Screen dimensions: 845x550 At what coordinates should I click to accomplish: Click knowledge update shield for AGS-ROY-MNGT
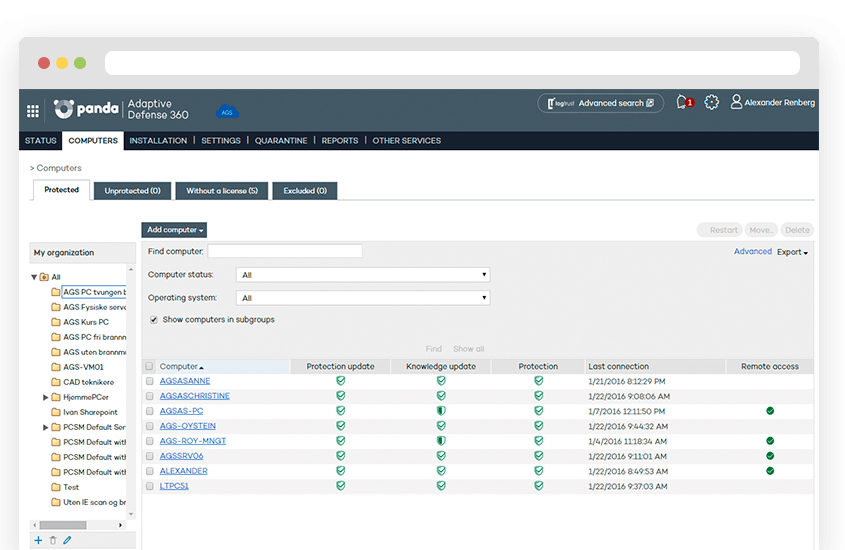[x=440, y=441]
